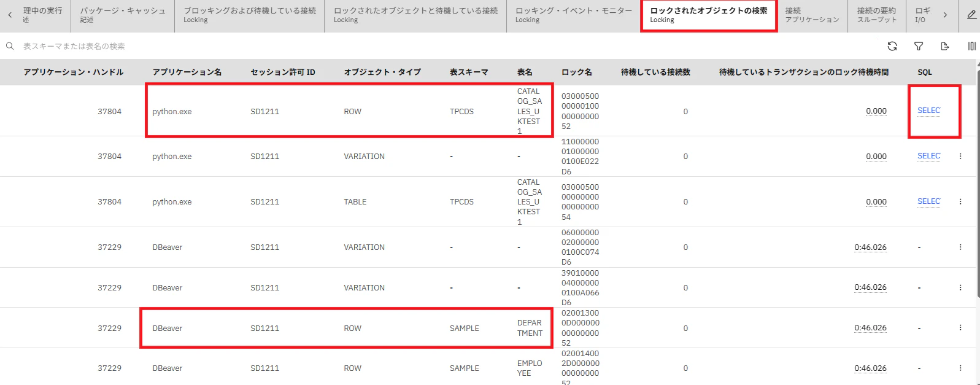980x385 pixels.
Task: Sort by オブジェクト・タイプ column header
Action: [x=382, y=72]
